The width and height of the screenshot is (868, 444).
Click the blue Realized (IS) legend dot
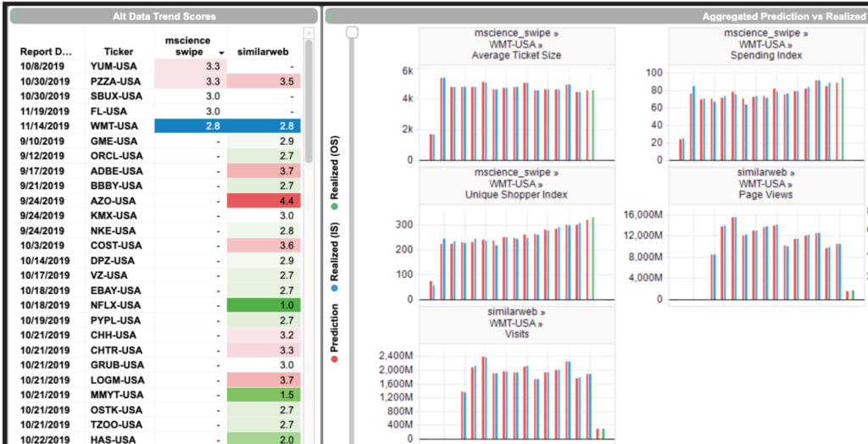(334, 288)
